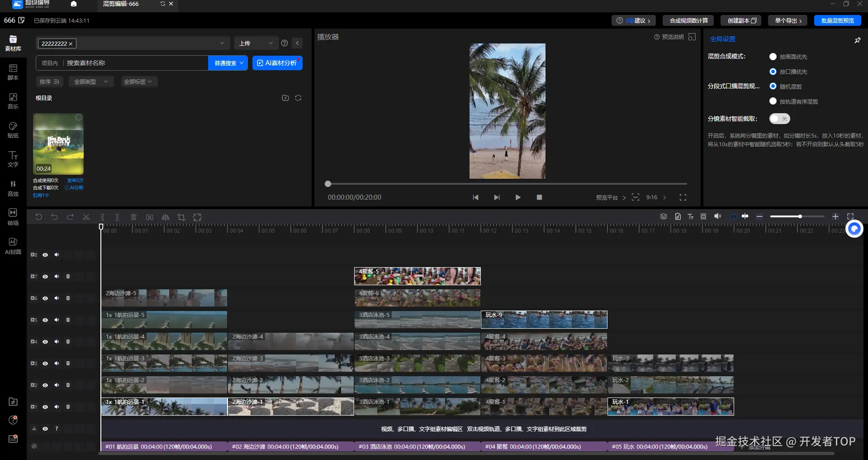Expand the 全部标签 tag filter dropdown
The width and height of the screenshot is (868, 460).
[139, 81]
